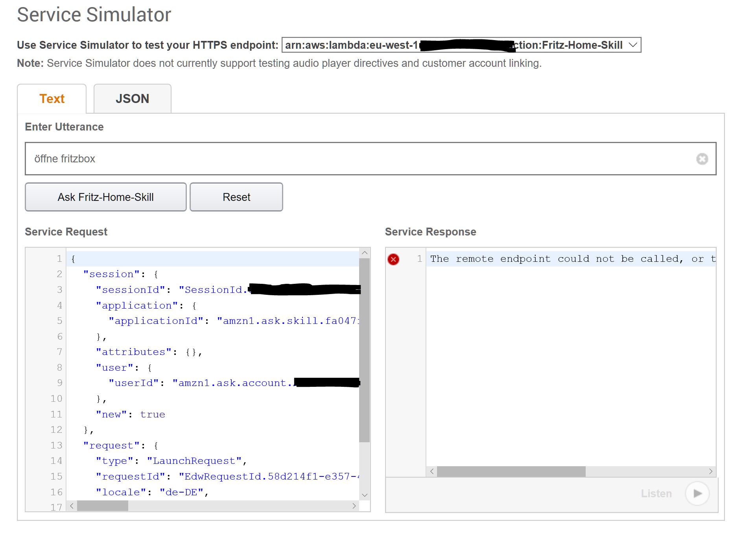Click the red error icon in Service Response
Image resolution: width=756 pixels, height=535 pixels.
click(393, 259)
